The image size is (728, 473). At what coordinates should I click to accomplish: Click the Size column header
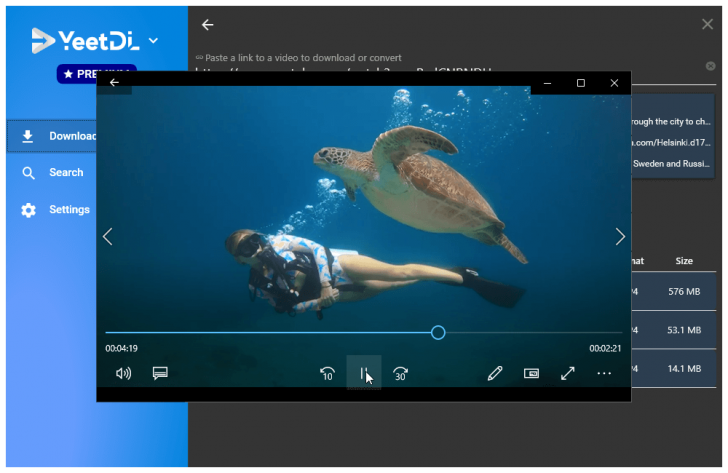pyautogui.click(x=684, y=261)
